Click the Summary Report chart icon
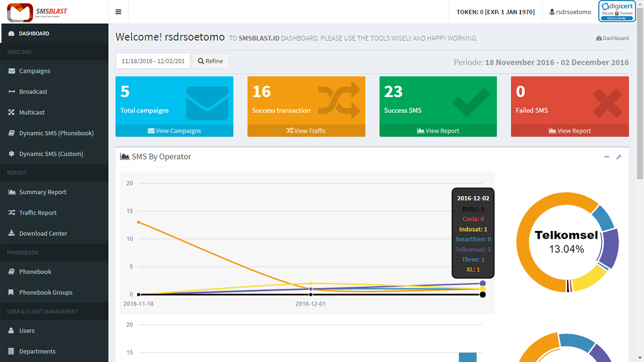644x362 pixels. 11,192
